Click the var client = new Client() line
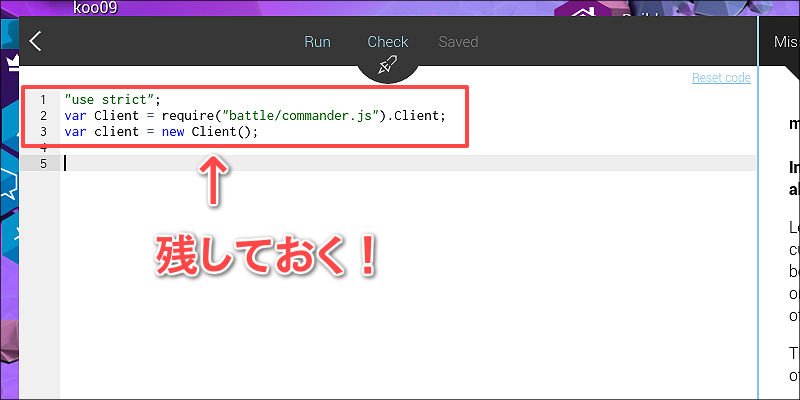Viewport: 800px width, 400px height. [x=162, y=132]
